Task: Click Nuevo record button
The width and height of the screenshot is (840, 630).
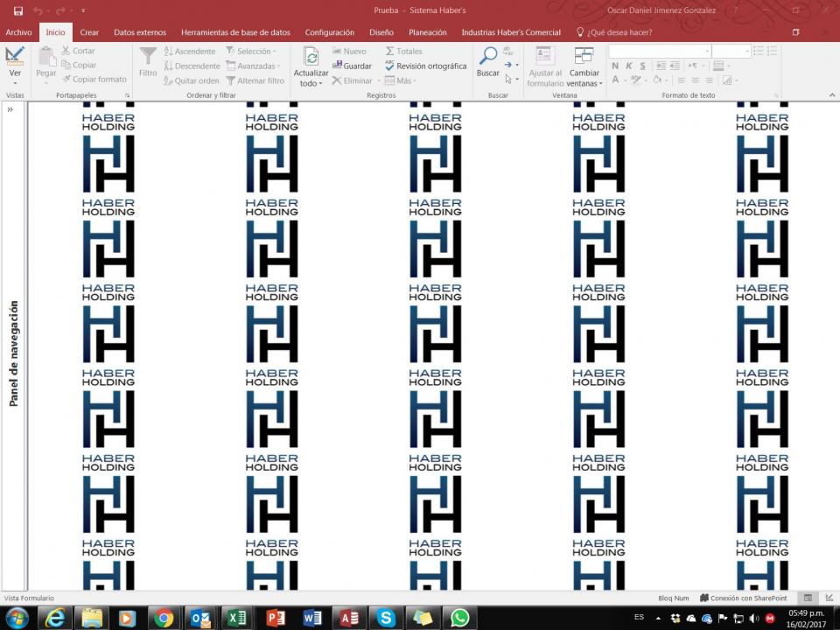Action: tap(349, 52)
